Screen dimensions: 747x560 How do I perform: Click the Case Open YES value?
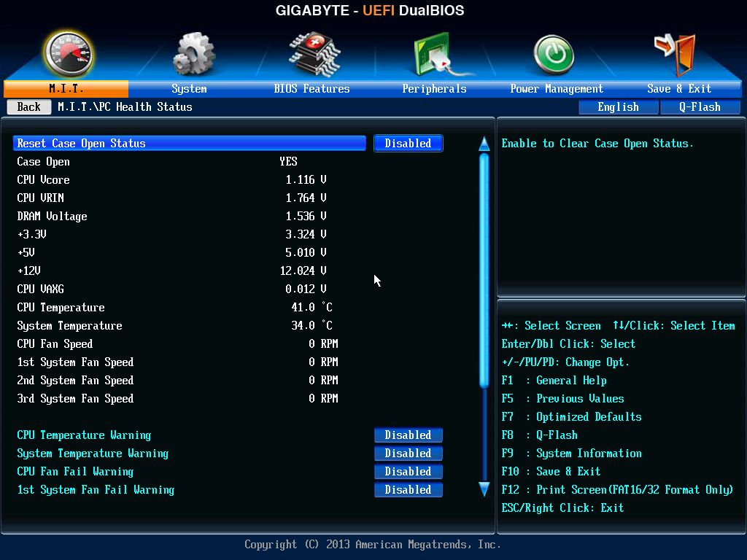[x=288, y=162]
